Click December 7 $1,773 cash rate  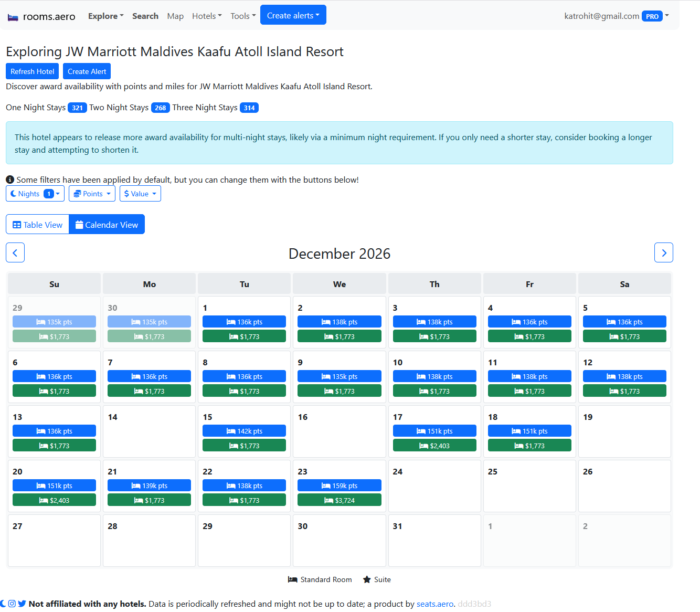pos(149,391)
